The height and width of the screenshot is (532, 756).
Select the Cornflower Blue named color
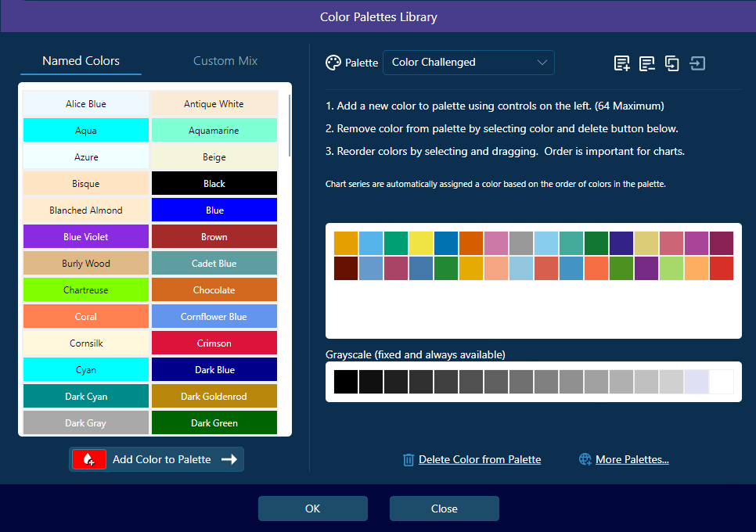tap(214, 316)
